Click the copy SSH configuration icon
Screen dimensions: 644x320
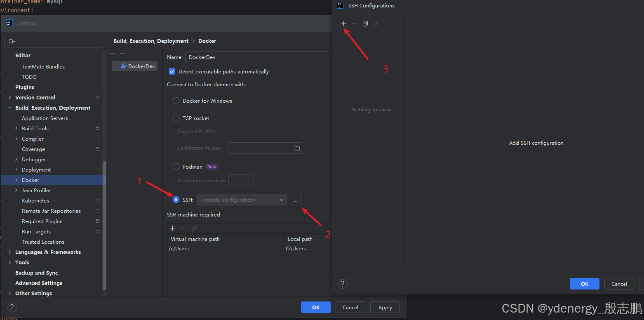(x=365, y=24)
